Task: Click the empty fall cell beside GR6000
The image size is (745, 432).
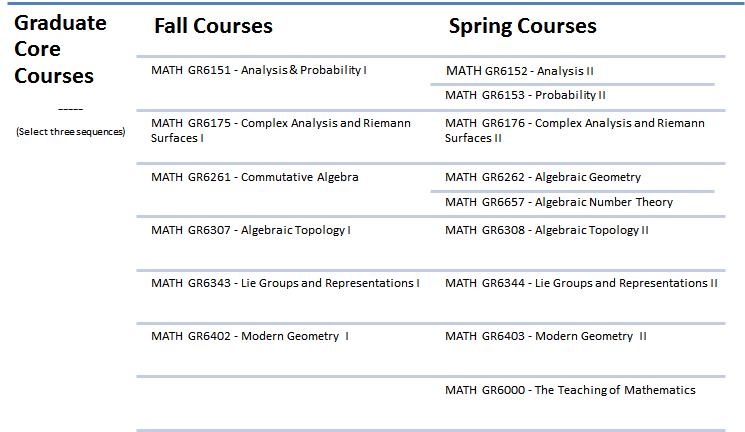Action: click(x=283, y=403)
